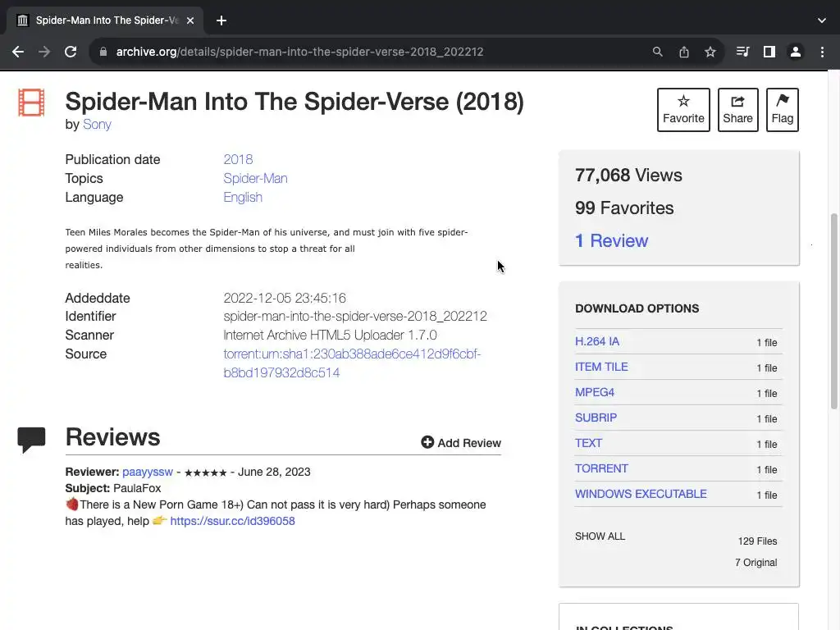This screenshot has width=840, height=630.
Task: Download the SUBRIP file
Action: [596, 418]
